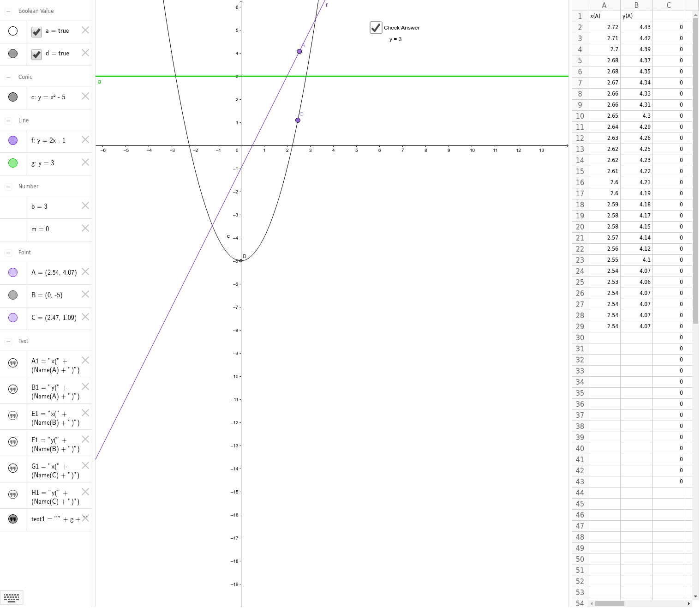The image size is (700, 608).
Task: Select spreadsheet column B header
Action: 636,5
